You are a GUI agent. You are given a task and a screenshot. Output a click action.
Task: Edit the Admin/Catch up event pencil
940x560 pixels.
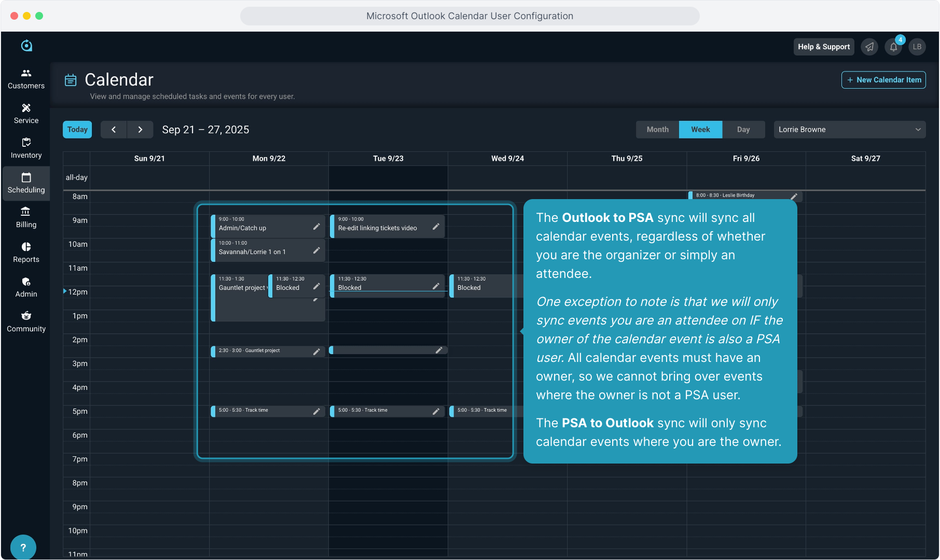(316, 227)
